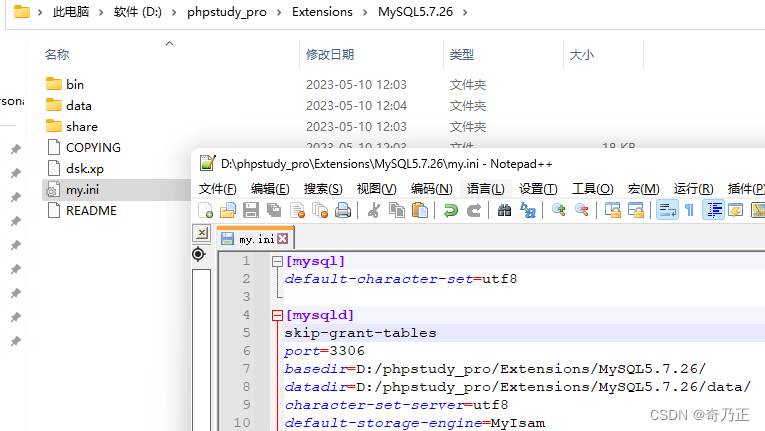Open the 搜索(S) menu
765x431 pixels.
coord(323,188)
